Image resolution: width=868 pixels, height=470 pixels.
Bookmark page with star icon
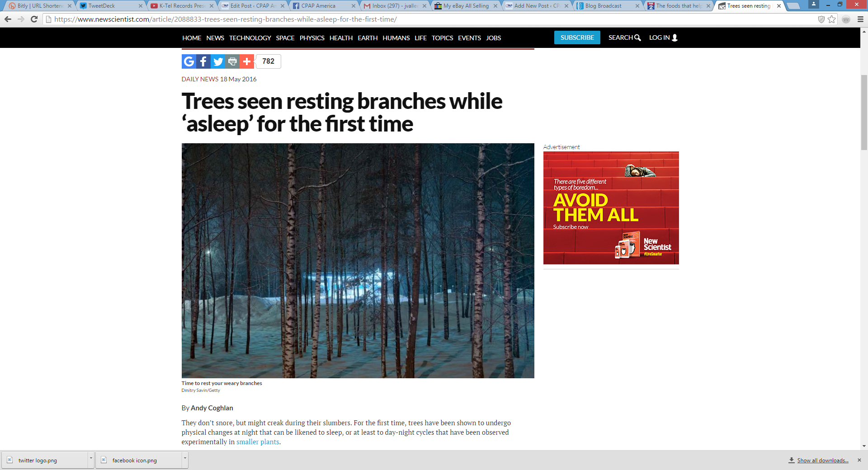831,19
